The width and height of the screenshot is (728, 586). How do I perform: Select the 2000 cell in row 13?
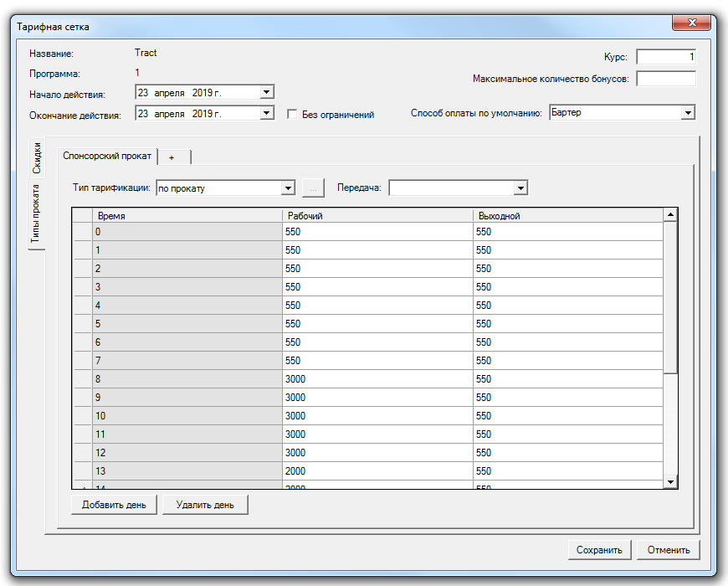tap(377, 471)
